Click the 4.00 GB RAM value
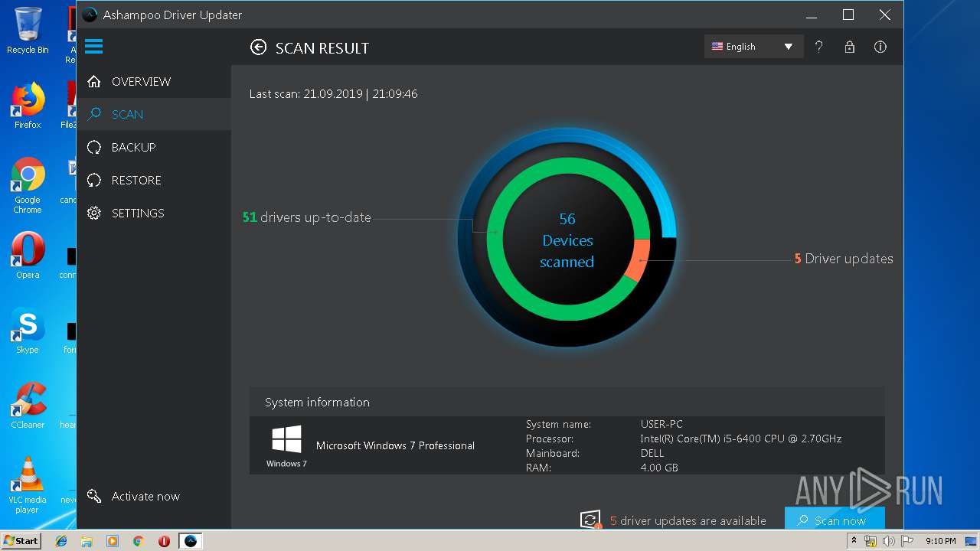 click(x=659, y=468)
